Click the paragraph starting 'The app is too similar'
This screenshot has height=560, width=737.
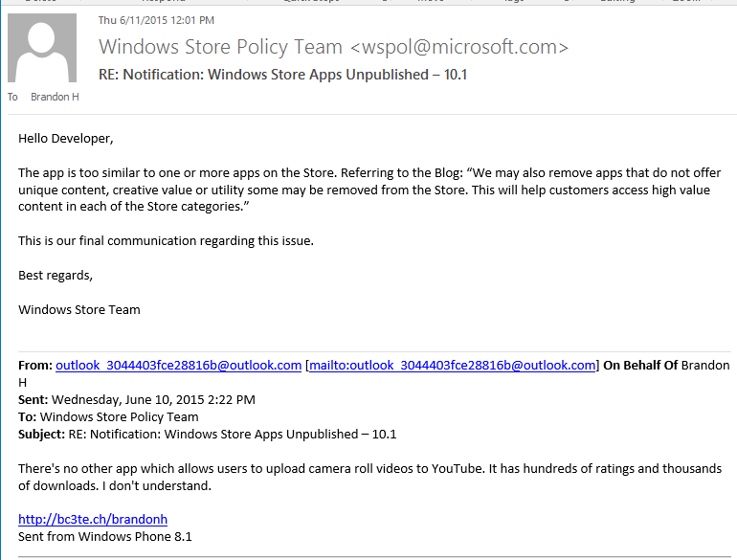click(369, 190)
